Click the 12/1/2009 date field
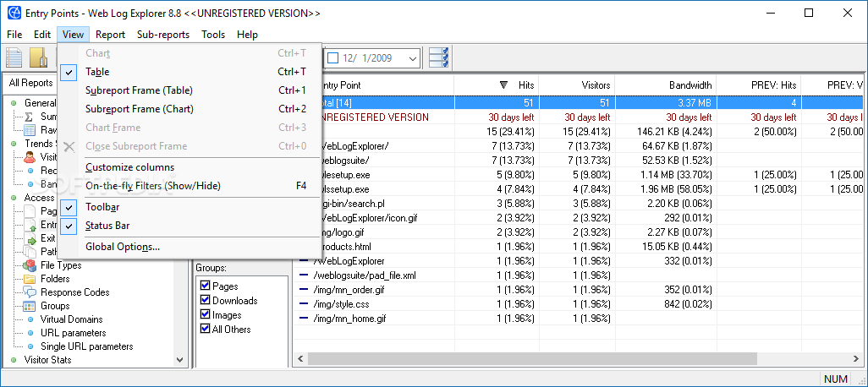The height and width of the screenshot is (387, 868). (372, 57)
